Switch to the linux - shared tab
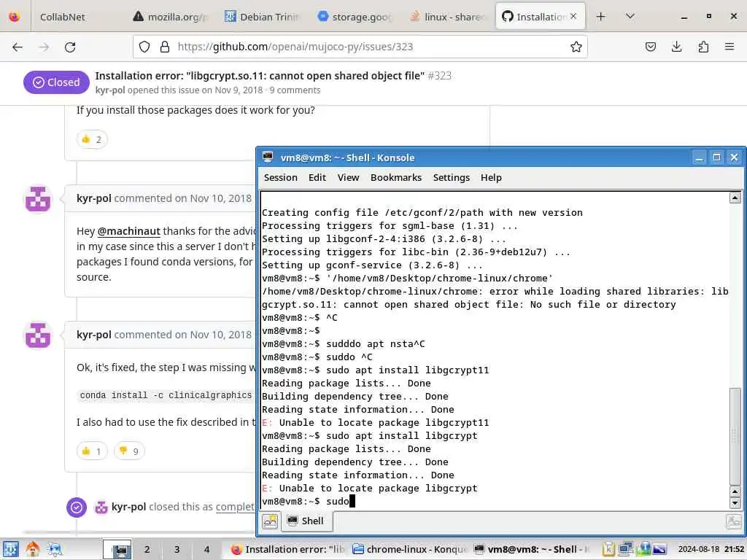Viewport: 747px width, 560px height. click(448, 17)
